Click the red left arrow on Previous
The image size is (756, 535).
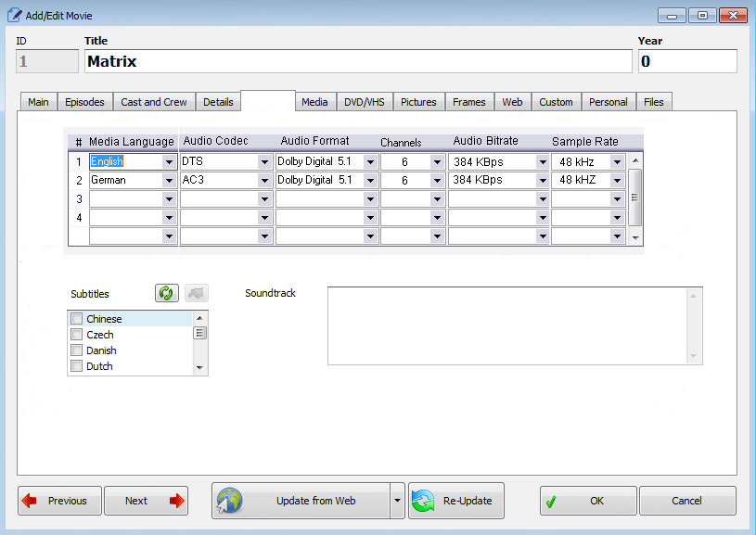30,501
